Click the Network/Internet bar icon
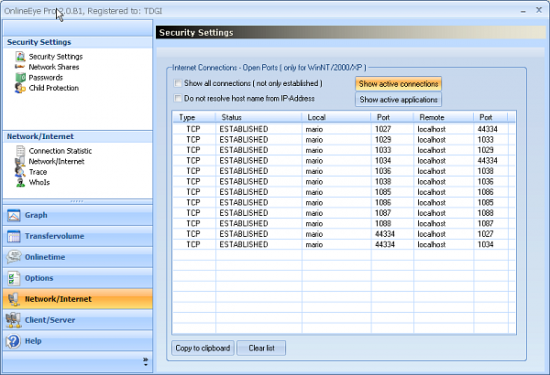550x375 pixels. point(14,299)
